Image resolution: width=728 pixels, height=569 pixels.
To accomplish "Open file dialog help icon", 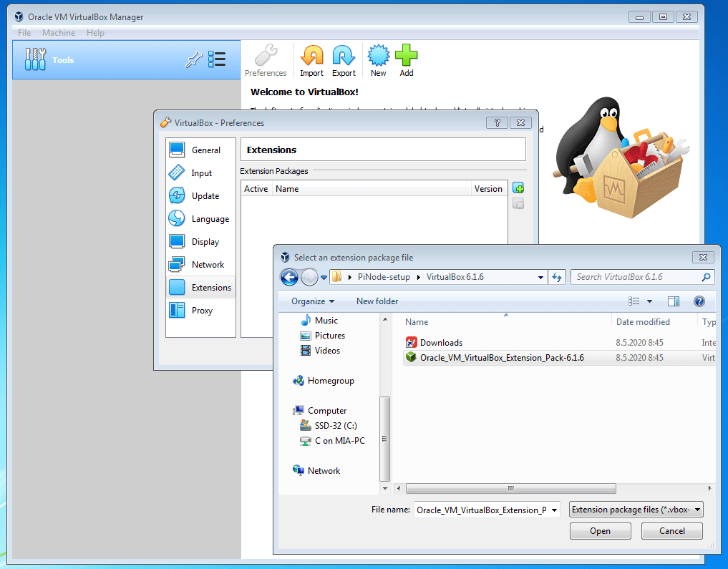I will pyautogui.click(x=699, y=301).
